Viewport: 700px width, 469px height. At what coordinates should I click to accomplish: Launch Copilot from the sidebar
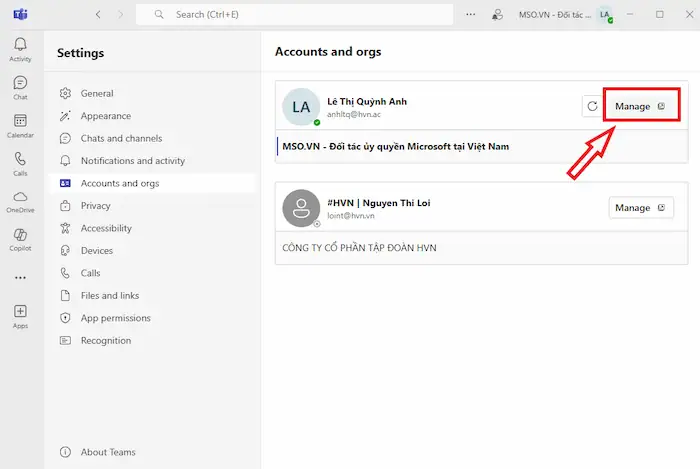point(20,238)
